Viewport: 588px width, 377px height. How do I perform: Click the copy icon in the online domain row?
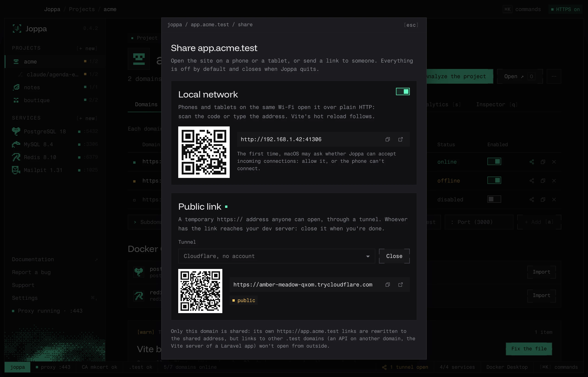click(543, 162)
